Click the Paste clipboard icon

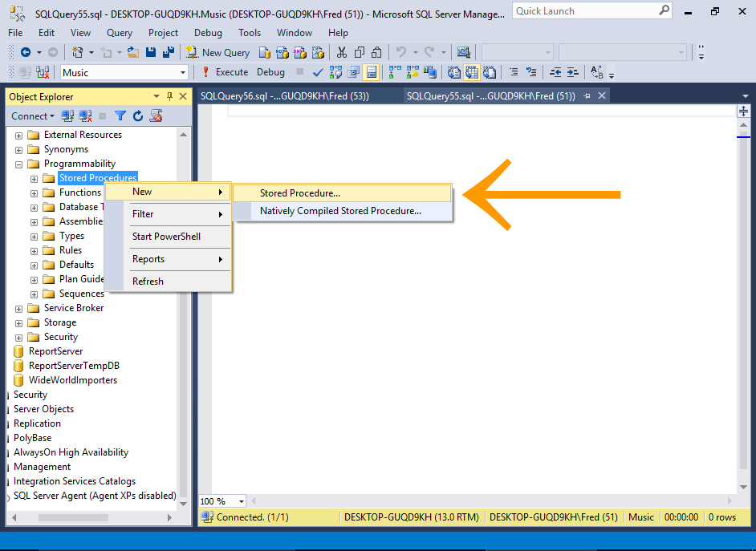click(376, 52)
